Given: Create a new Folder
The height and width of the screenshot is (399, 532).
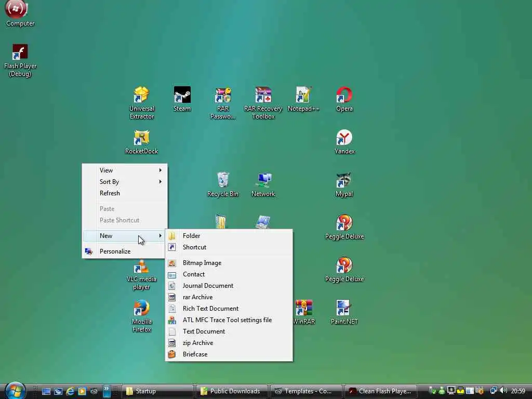Looking at the screenshot, I should click(229, 236).
